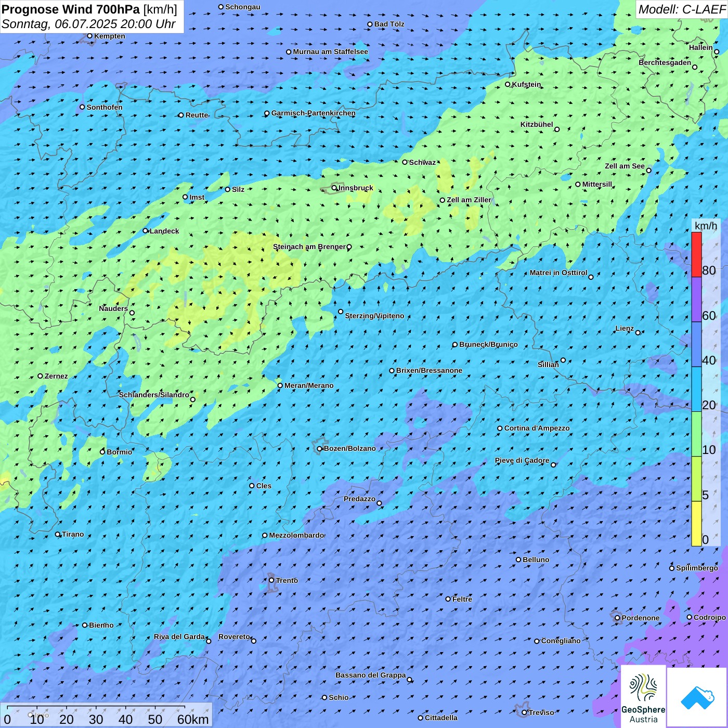Click the 'Reutte' label

click(197, 115)
